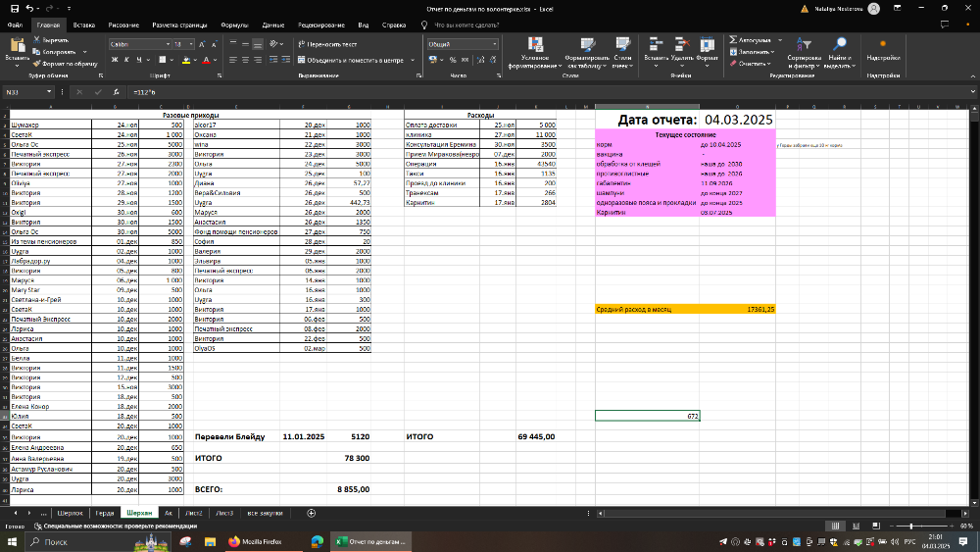980x552 pixels.
Task: Switch to the Герда sheet tab
Action: point(105,513)
